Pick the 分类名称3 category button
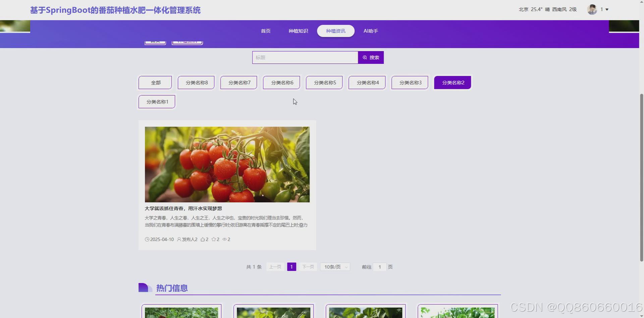The image size is (644, 318). click(x=410, y=83)
